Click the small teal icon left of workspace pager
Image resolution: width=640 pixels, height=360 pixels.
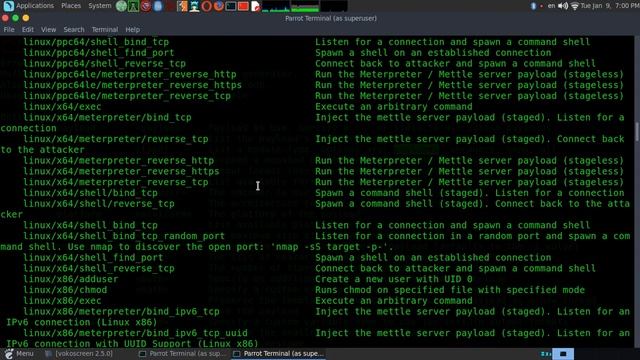tap(545, 354)
